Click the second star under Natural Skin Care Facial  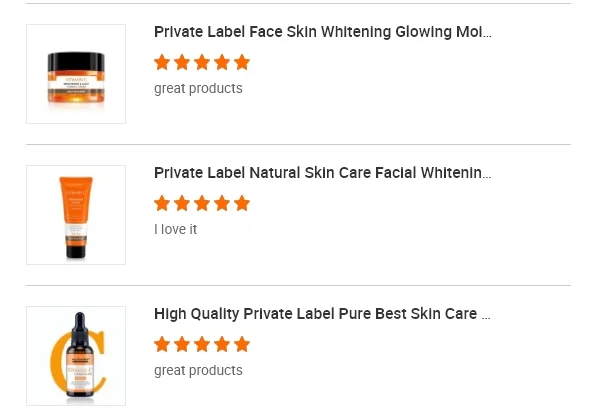click(x=182, y=204)
